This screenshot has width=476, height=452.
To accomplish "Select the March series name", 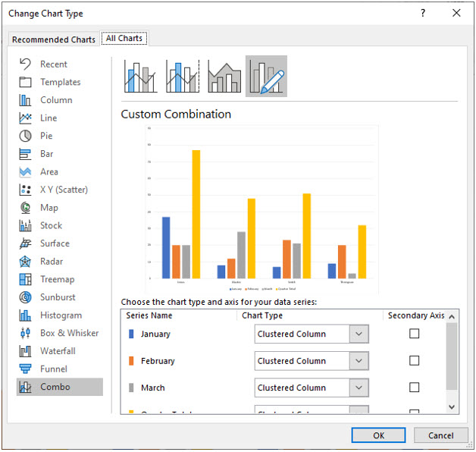I will click(x=153, y=388).
